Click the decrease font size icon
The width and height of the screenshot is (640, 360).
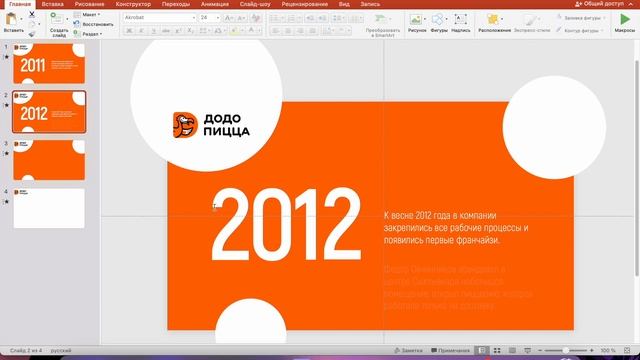[x=241, y=18]
